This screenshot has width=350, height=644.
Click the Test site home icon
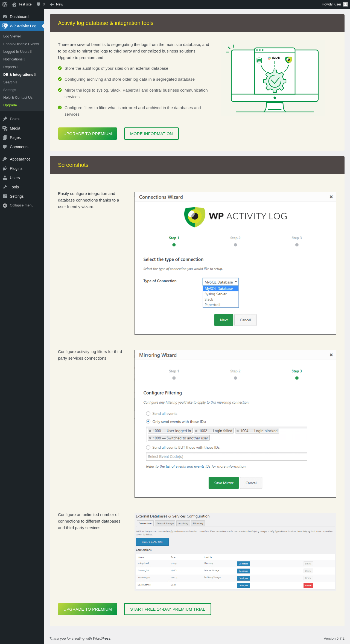tap(14, 4)
